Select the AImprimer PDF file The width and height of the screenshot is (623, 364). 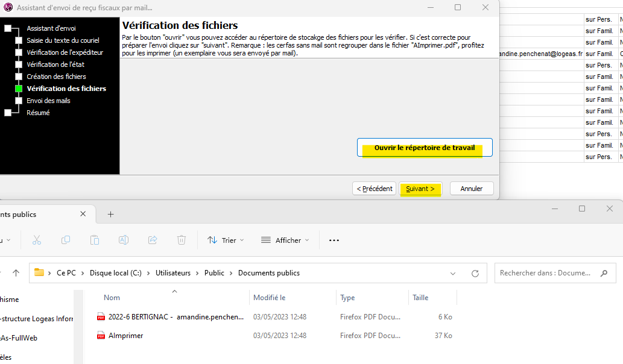pyautogui.click(x=125, y=336)
